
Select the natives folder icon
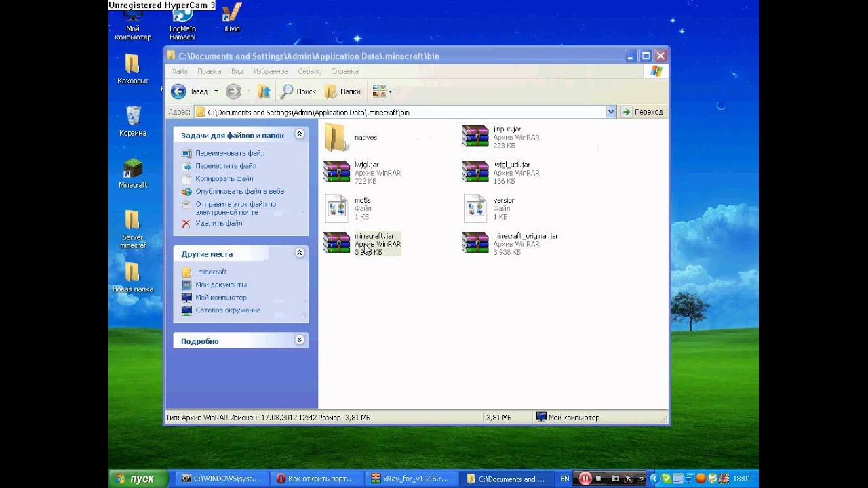click(x=336, y=138)
